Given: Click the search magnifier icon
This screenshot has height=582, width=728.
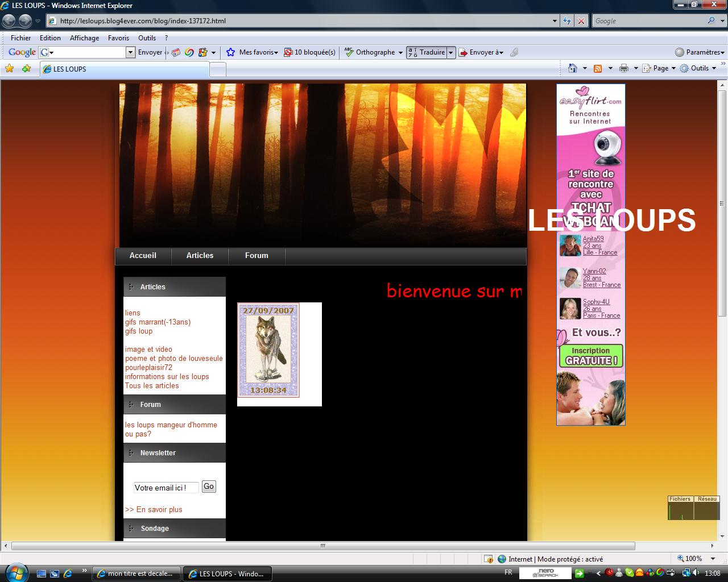Looking at the screenshot, I should click(x=711, y=20).
